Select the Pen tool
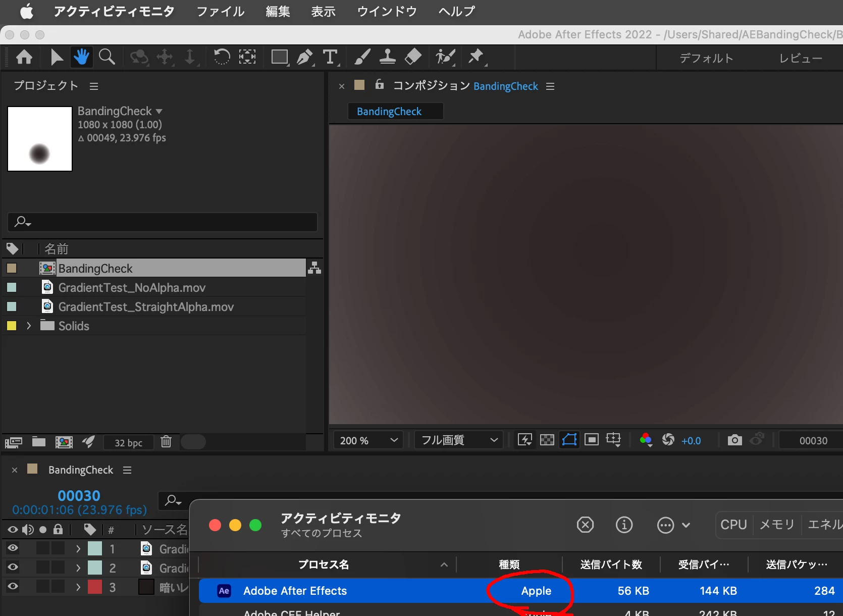This screenshot has width=843, height=616. [305, 57]
